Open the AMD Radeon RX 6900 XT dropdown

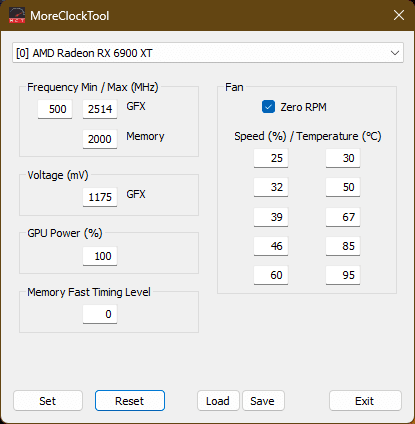point(208,53)
